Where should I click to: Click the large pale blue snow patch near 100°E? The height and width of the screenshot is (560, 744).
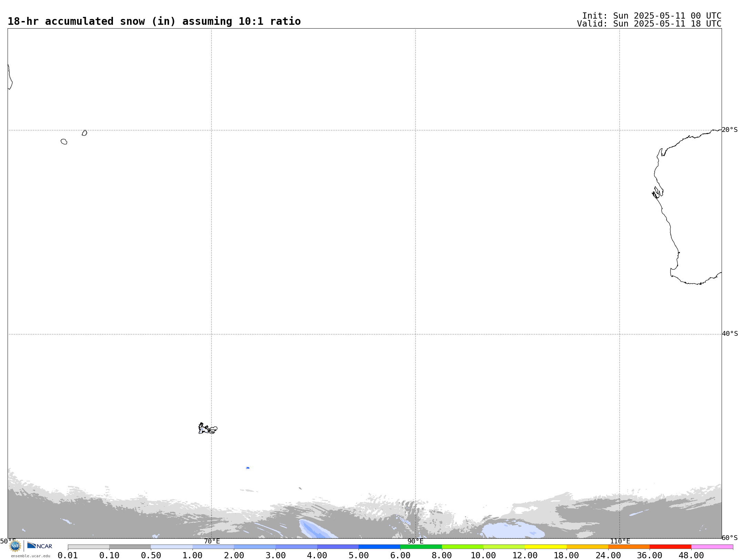tap(513, 530)
